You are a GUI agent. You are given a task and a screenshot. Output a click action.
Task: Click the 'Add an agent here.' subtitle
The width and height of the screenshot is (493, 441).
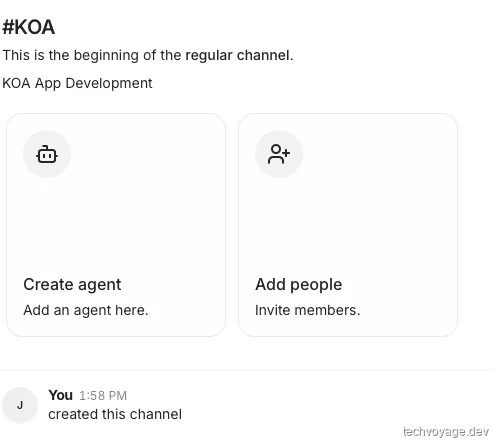86,310
